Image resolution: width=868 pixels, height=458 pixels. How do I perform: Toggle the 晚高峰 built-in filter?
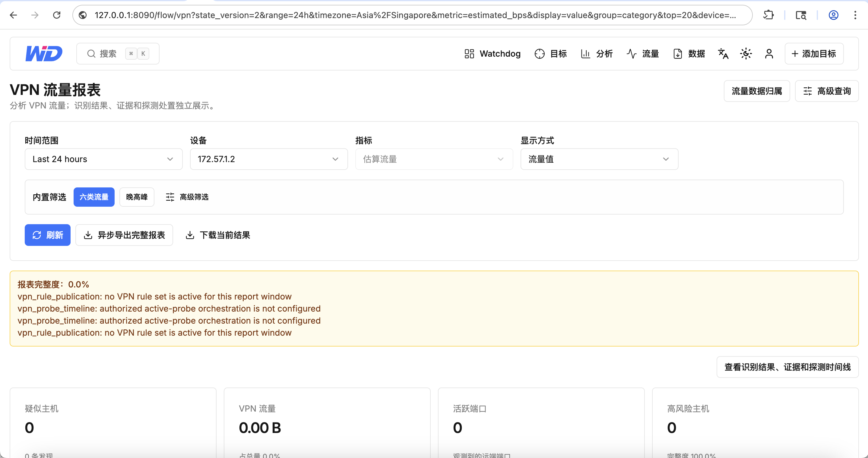137,197
